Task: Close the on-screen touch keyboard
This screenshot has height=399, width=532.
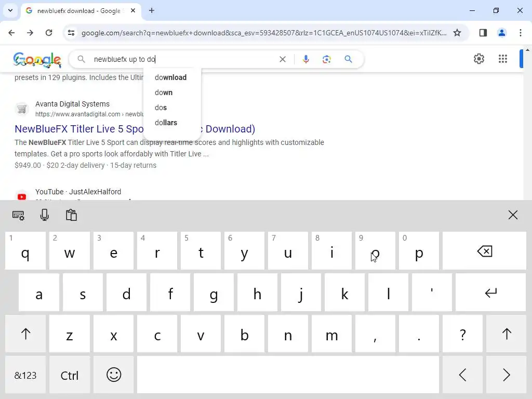Action: tap(513, 215)
